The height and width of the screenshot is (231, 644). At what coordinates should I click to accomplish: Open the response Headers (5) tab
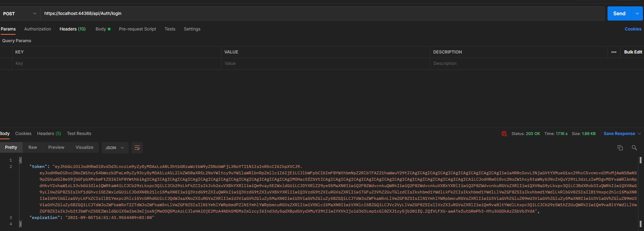49,134
